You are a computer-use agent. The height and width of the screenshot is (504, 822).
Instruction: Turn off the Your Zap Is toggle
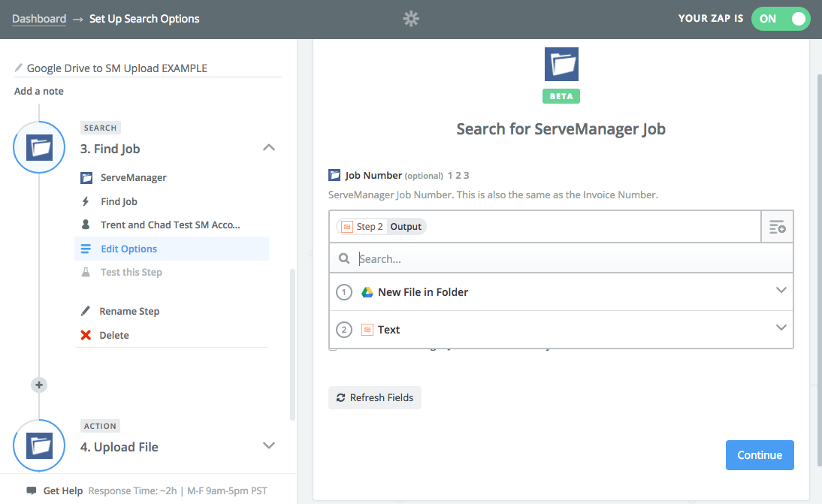click(x=781, y=19)
